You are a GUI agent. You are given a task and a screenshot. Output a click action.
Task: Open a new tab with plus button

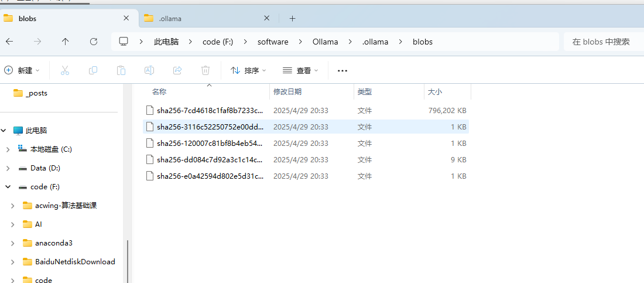coord(292,18)
